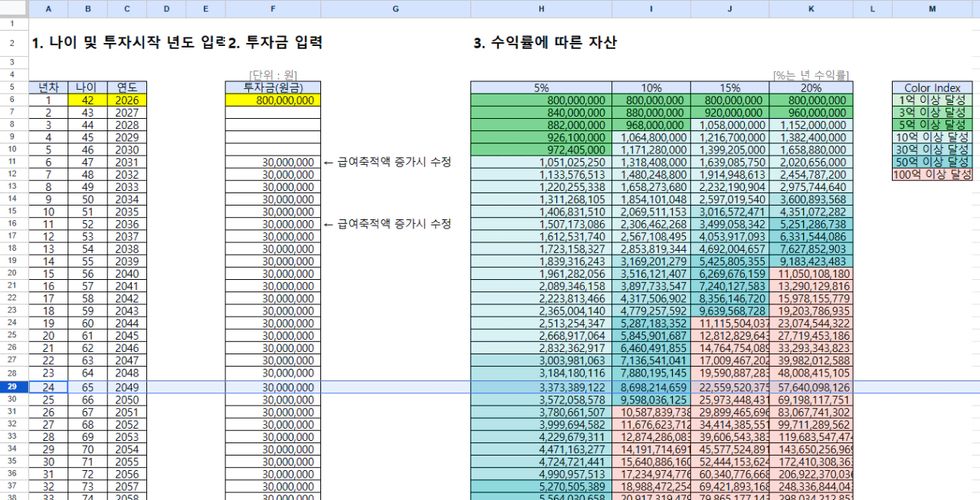
Task: Select the '100억 이상 달성' color legend cell
Action: click(932, 175)
